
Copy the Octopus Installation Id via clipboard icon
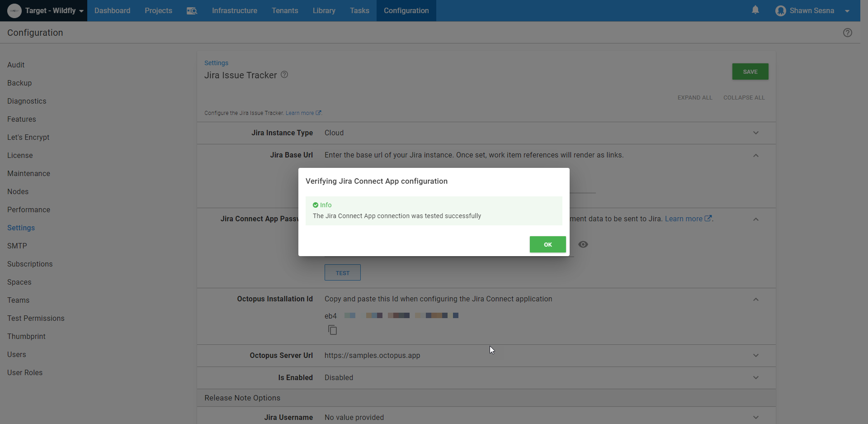333,330
